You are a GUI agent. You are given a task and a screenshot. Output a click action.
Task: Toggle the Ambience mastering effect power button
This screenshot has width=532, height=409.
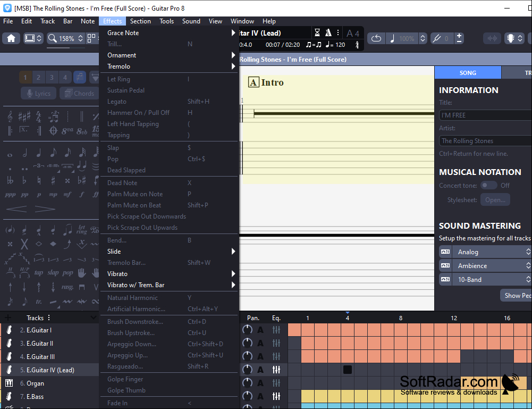445,266
